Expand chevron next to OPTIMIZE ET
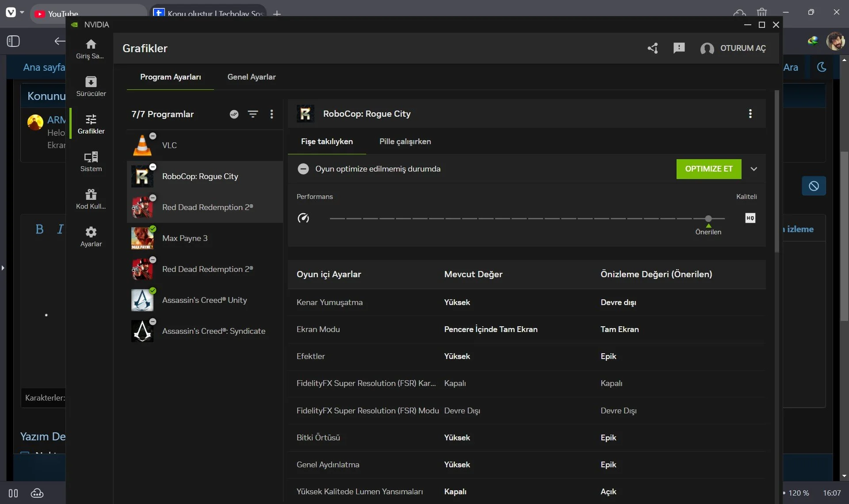This screenshot has width=849, height=504. point(754,169)
